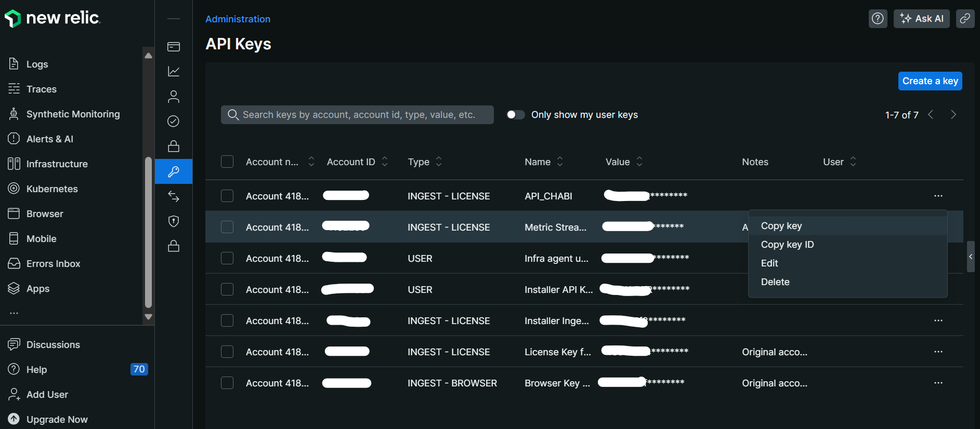Choose Copy key ID from the context menu
This screenshot has height=429, width=980.
tap(787, 245)
